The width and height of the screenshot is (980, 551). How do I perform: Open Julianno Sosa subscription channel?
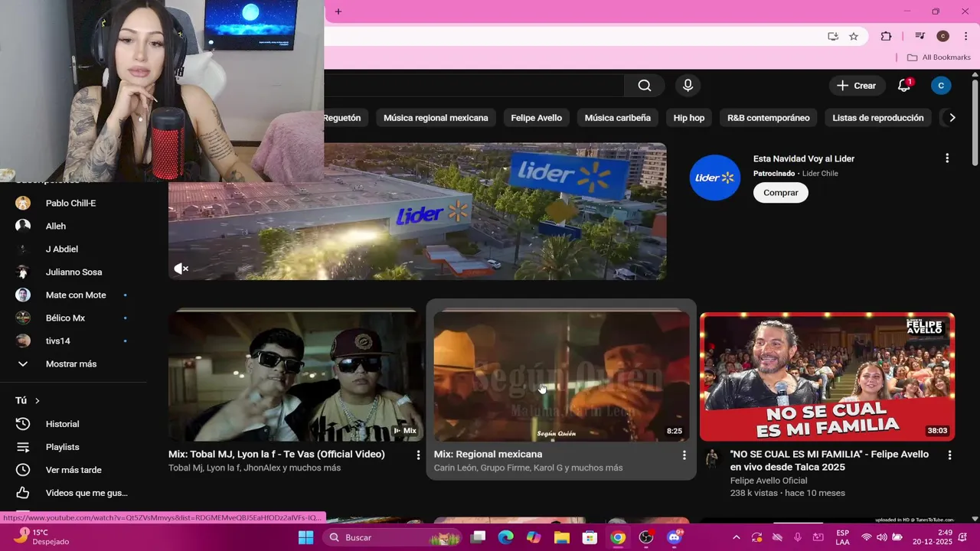click(73, 272)
